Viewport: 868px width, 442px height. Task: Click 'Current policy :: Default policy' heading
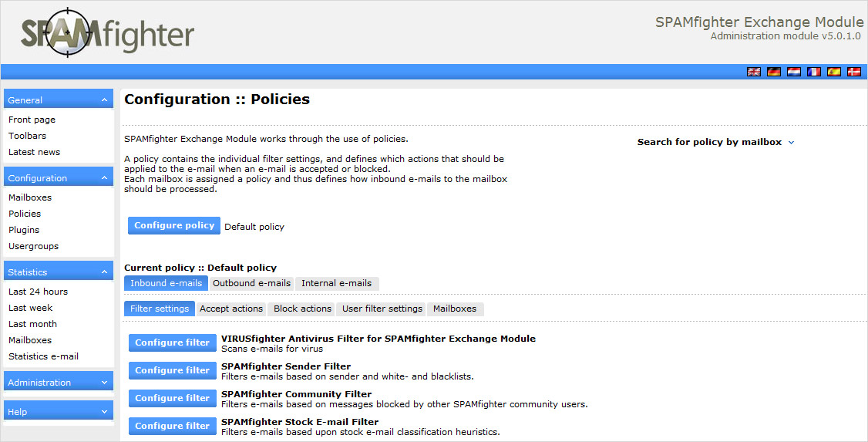coord(200,268)
